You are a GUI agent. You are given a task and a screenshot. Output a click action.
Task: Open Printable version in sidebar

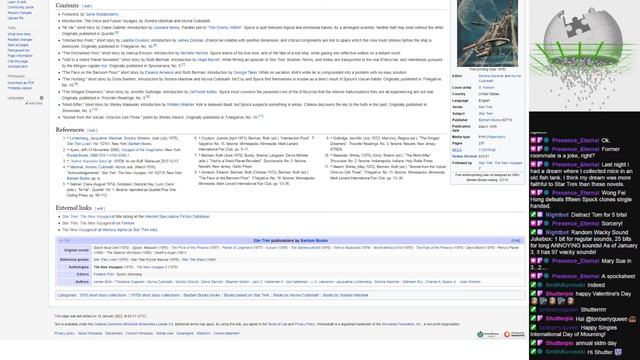(20, 88)
